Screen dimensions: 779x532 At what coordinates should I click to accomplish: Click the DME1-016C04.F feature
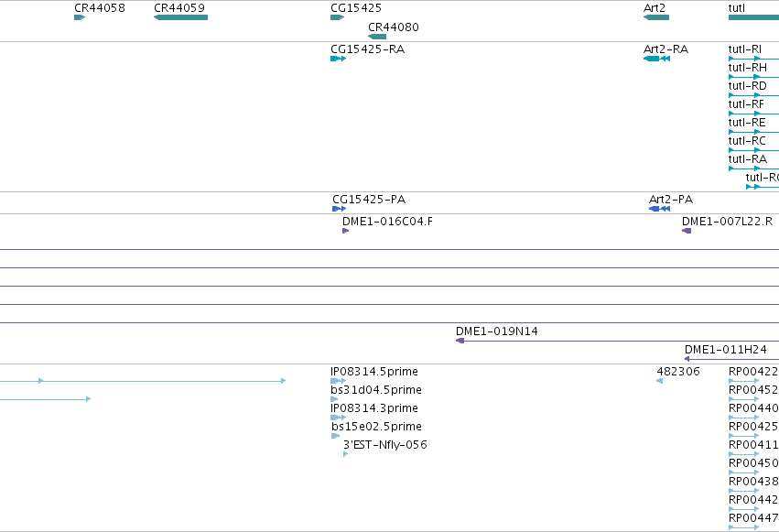point(346,231)
